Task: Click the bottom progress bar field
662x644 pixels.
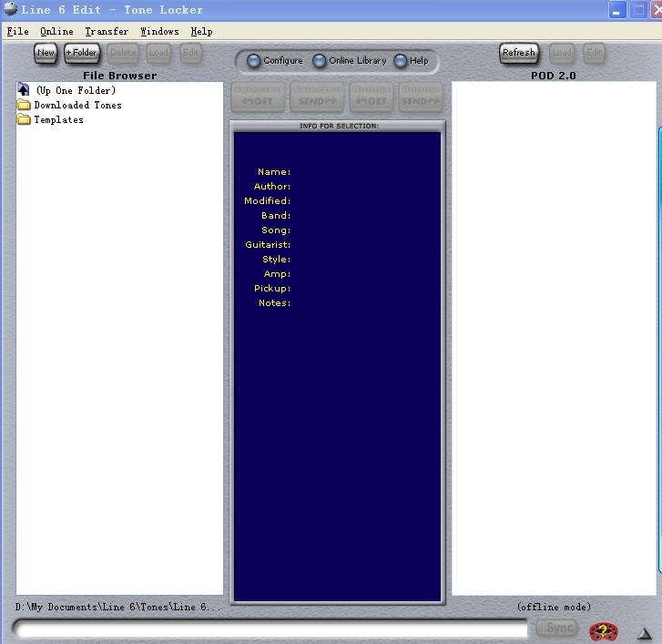Action: 270,629
